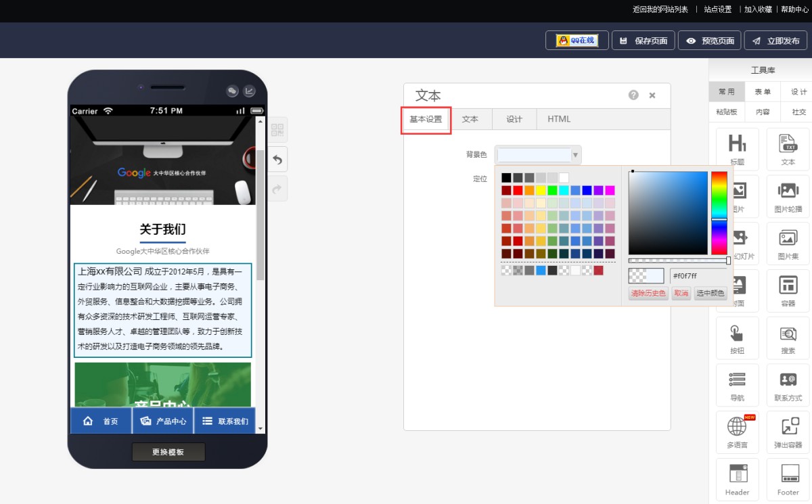Open the HTML tab

[559, 119]
